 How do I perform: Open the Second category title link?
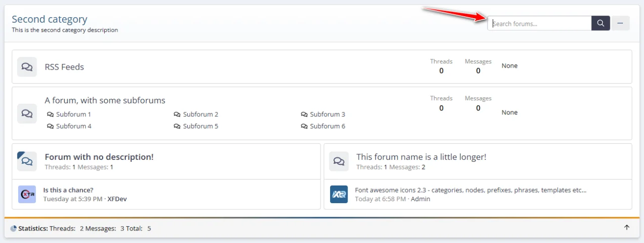[x=49, y=19]
